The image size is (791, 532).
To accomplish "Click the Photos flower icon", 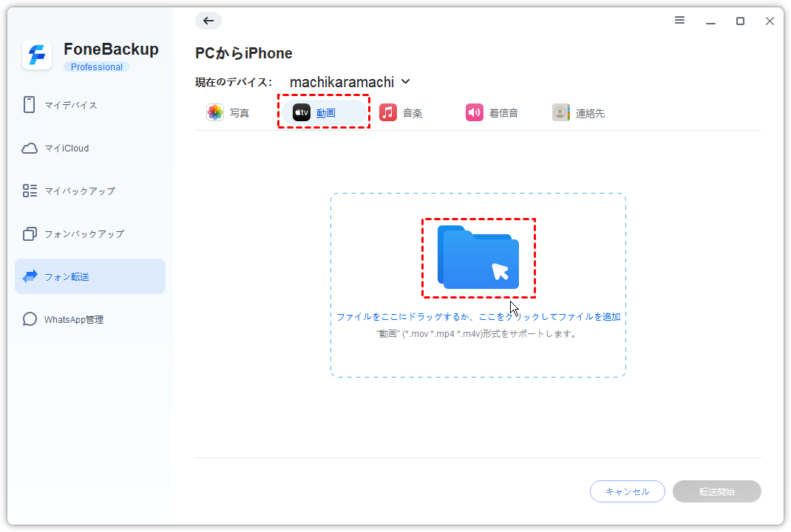I will 215,112.
